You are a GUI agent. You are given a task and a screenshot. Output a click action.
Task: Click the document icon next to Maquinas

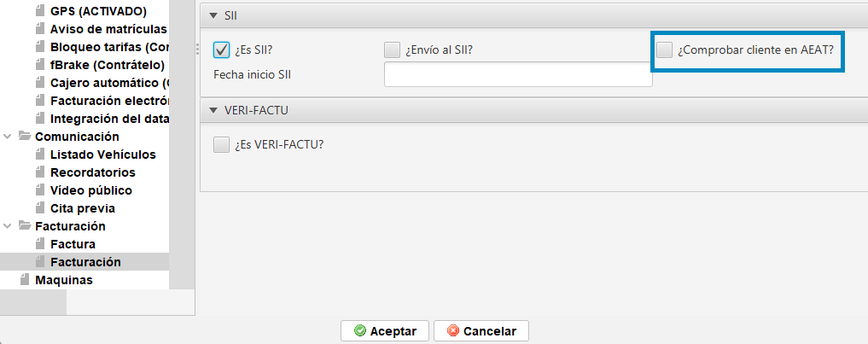(24, 280)
